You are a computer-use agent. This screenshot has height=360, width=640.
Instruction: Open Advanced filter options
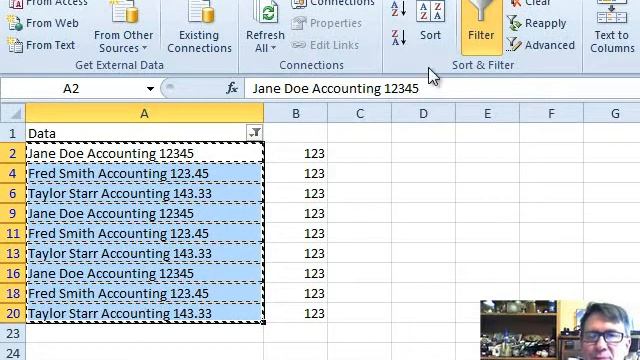(x=541, y=45)
